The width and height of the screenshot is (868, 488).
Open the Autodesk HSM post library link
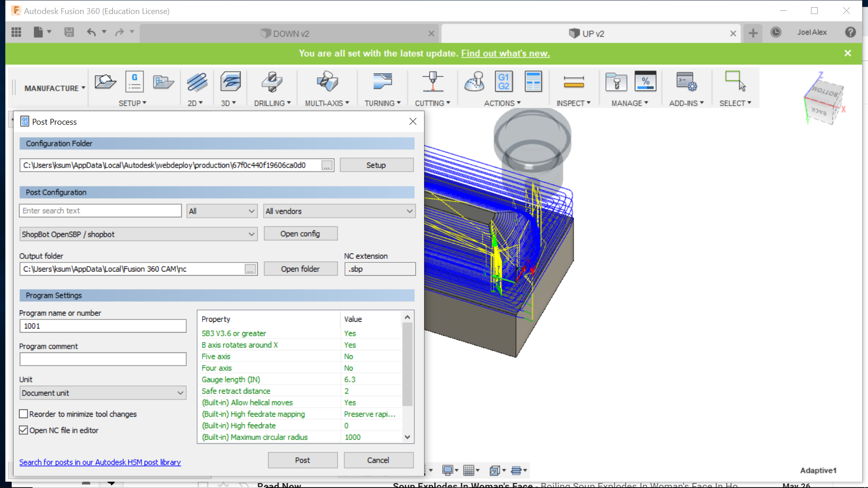click(x=100, y=462)
